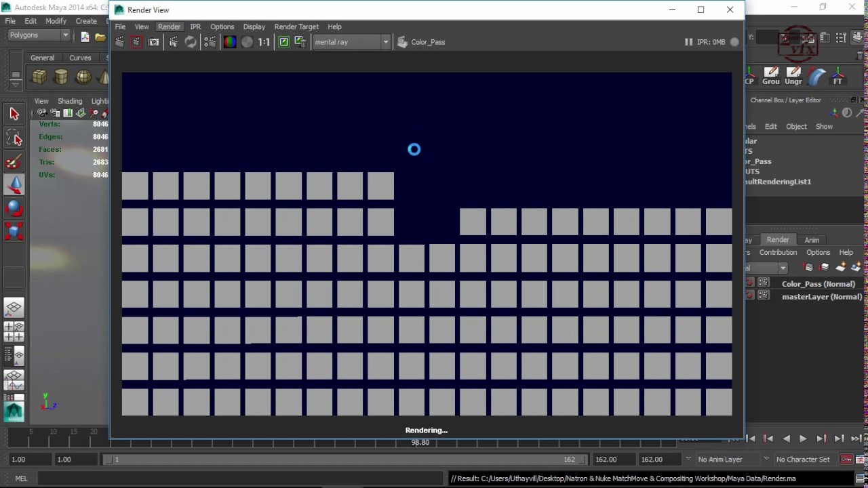Open the mental ray renderer dropdown
This screenshot has height=488, width=868.
[351, 42]
